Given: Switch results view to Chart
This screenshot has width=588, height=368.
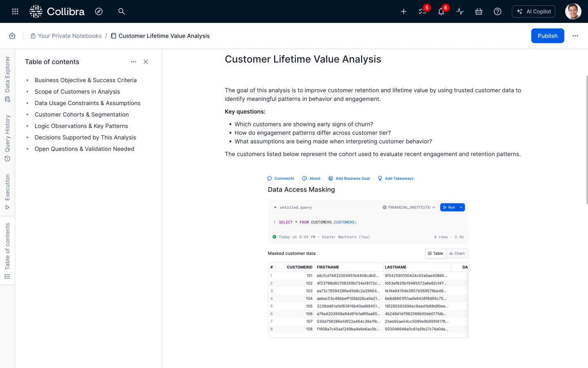Looking at the screenshot, I should (x=457, y=254).
